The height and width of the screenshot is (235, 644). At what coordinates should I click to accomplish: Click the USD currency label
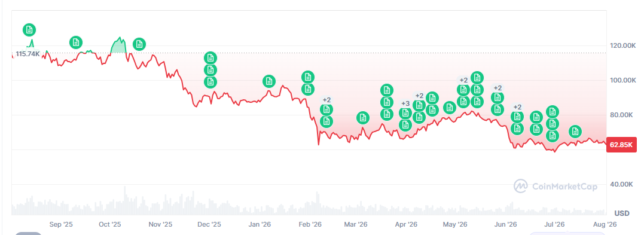tap(622, 213)
